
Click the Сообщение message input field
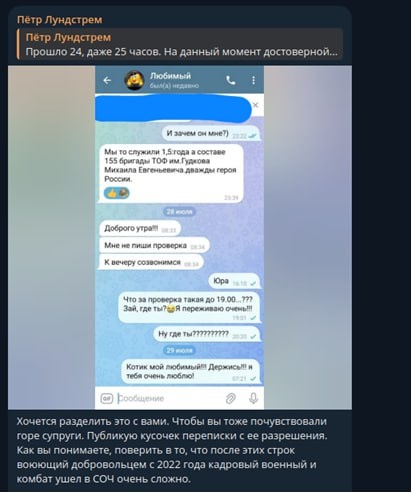pos(168,398)
